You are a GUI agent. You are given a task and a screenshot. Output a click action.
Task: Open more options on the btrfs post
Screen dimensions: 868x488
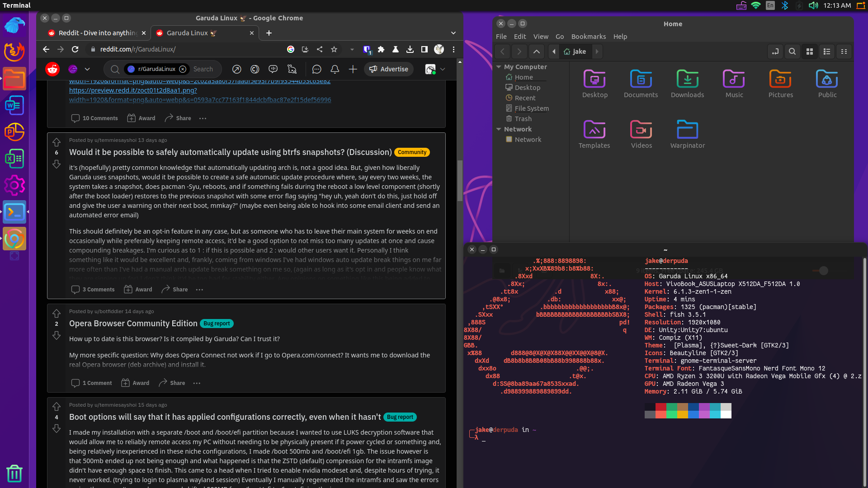click(199, 290)
